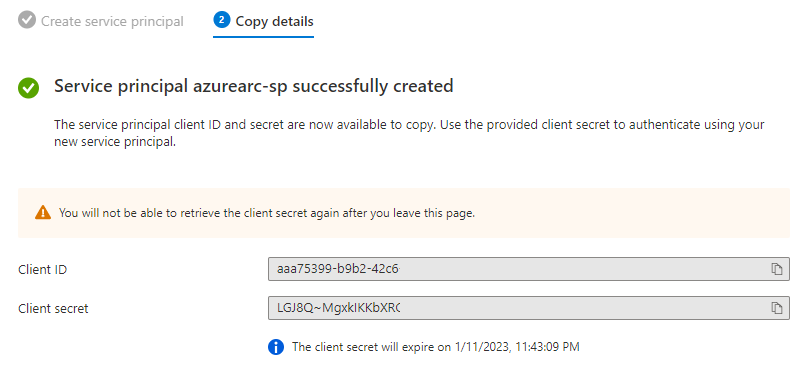Copy the Client secret to clipboard

point(776,308)
